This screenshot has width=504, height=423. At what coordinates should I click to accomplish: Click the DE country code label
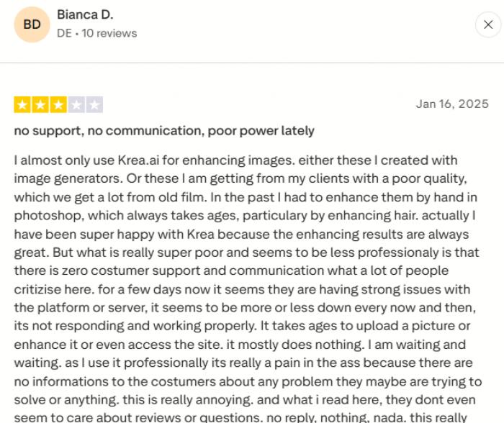pos(64,33)
